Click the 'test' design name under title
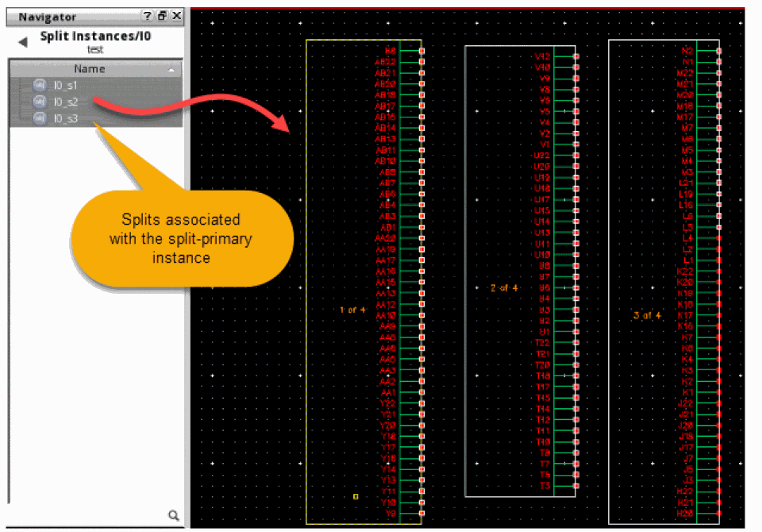762x532 pixels. (95, 49)
